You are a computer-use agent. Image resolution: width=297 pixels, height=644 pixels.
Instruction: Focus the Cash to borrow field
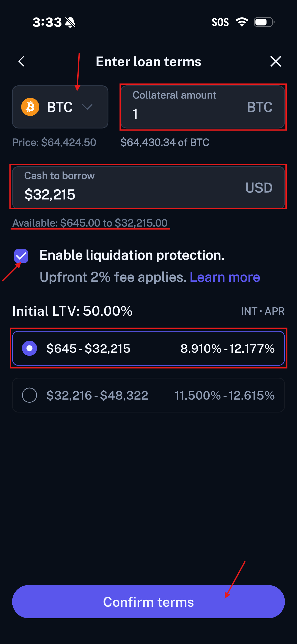point(148,187)
